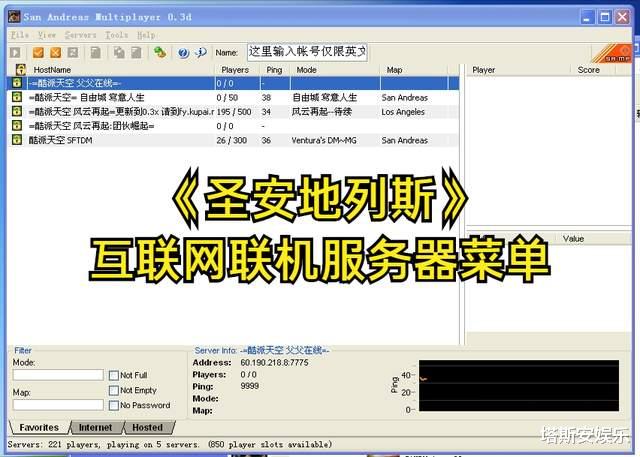Click the Copy Server Info double-page icon
The width and height of the screenshot is (640, 457).
tap(119, 53)
